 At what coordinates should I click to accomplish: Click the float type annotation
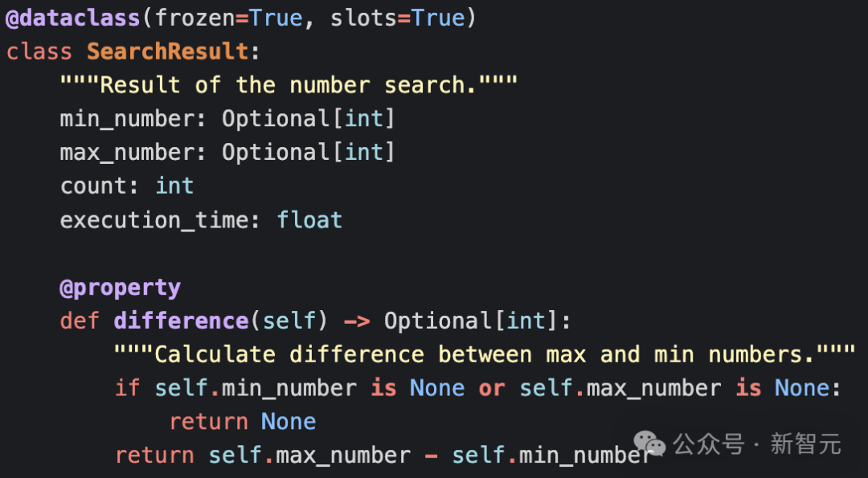coord(309,219)
